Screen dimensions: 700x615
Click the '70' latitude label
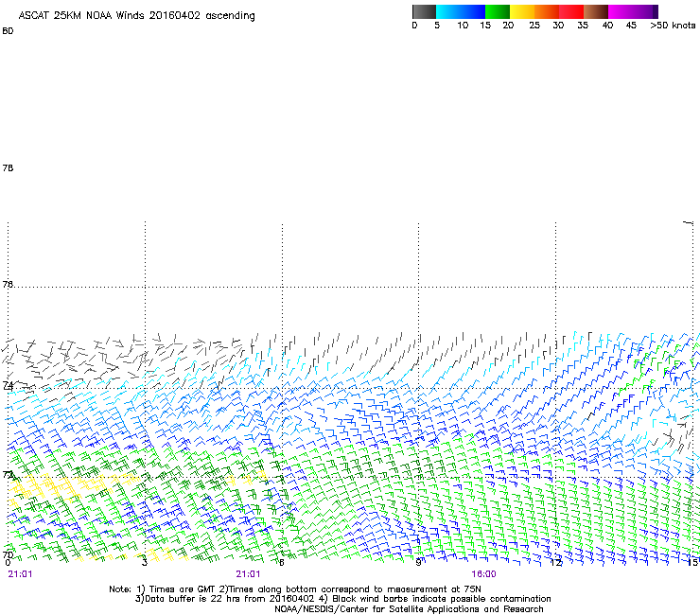pos(8,555)
